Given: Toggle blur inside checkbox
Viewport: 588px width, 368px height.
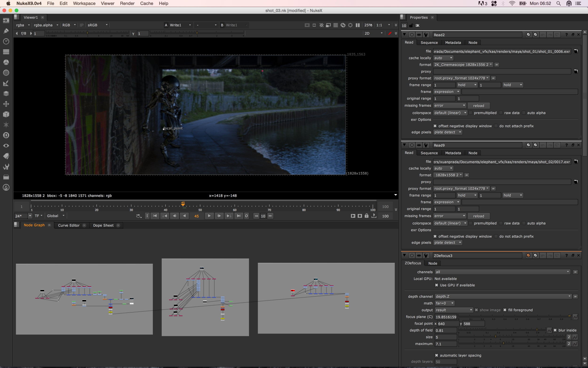Looking at the screenshot, I should point(555,330).
